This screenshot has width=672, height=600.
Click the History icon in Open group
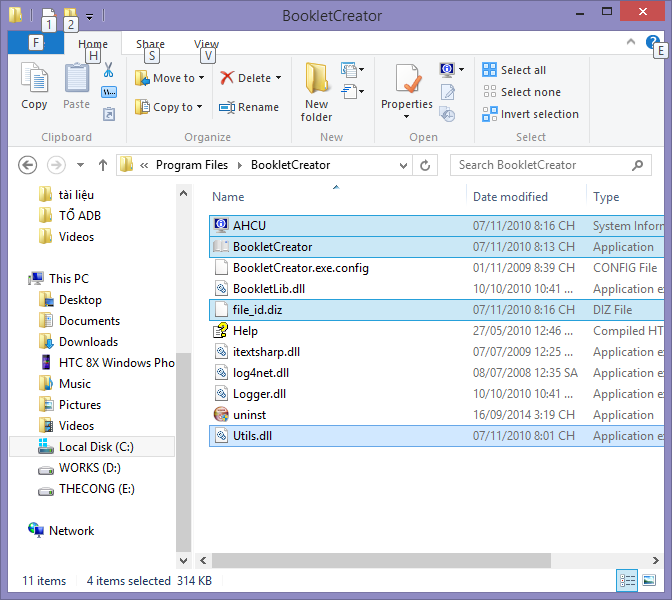[447, 114]
